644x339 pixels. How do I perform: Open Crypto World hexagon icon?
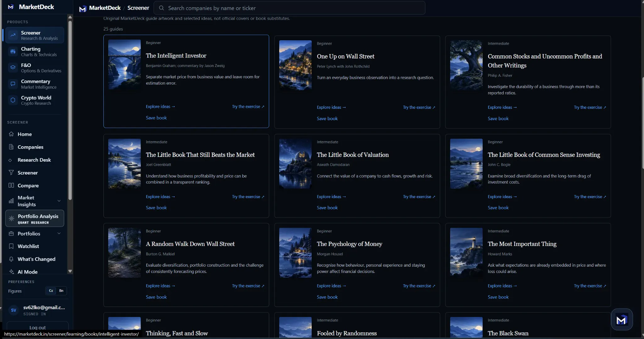click(13, 100)
